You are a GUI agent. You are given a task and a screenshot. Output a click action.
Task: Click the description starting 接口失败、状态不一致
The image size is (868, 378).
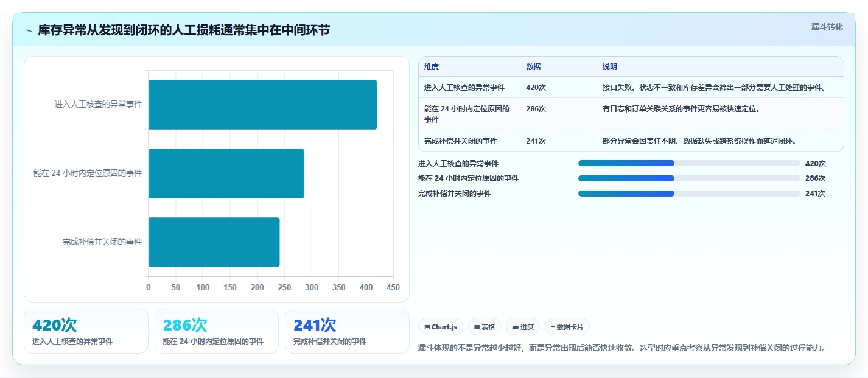click(714, 88)
